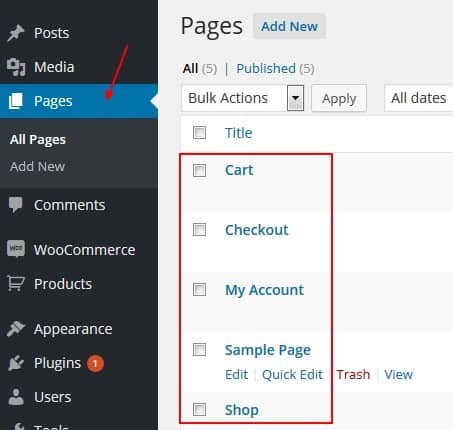
Task: Open WooCommerce via its Woo icon
Action: (16, 249)
